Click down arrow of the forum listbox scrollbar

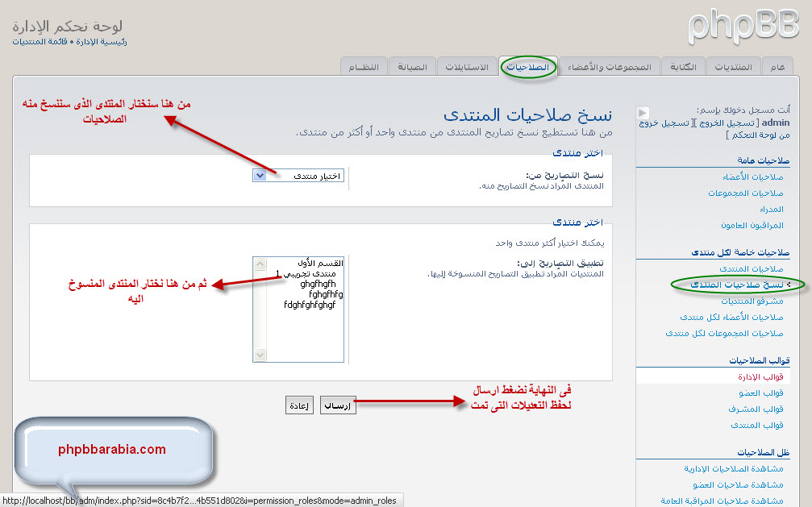[260, 355]
